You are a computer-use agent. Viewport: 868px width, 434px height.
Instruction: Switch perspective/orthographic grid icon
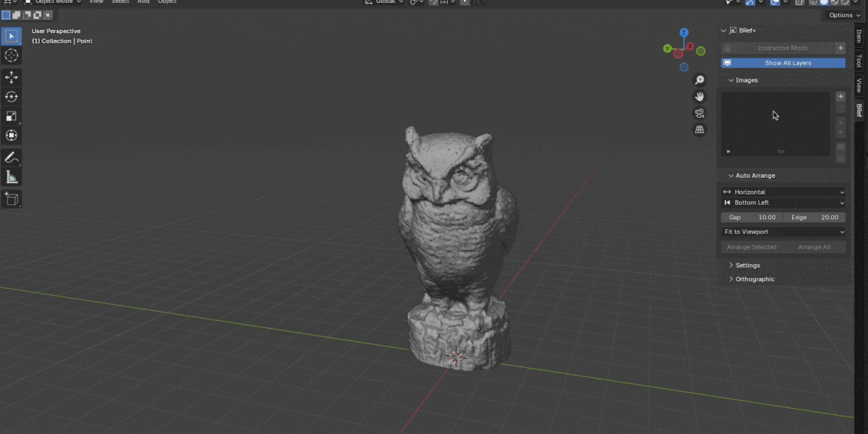coord(699,129)
